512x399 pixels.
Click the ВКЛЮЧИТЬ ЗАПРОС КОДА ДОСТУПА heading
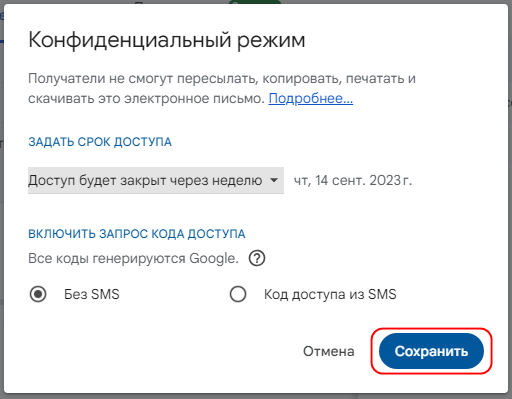tap(137, 234)
